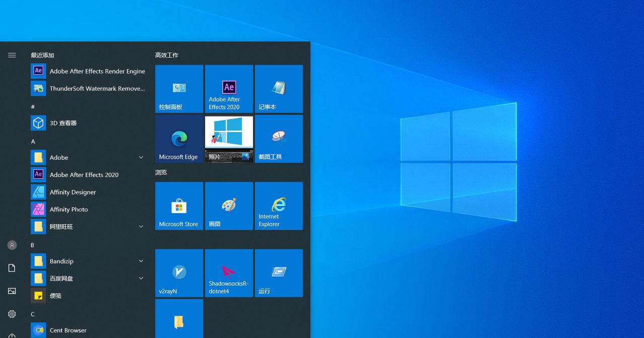Select the 高效工作 tile group title
The height and width of the screenshot is (338, 644).
167,55
